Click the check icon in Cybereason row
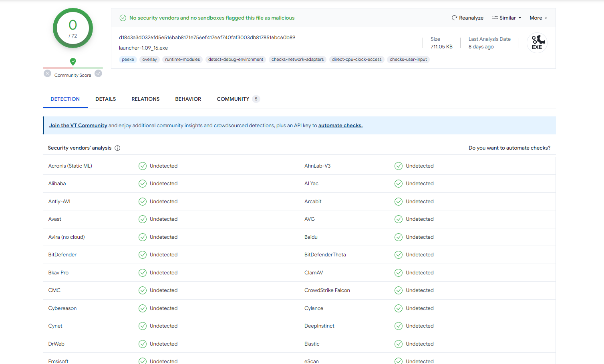Image resolution: width=604 pixels, height=364 pixels. [143, 308]
